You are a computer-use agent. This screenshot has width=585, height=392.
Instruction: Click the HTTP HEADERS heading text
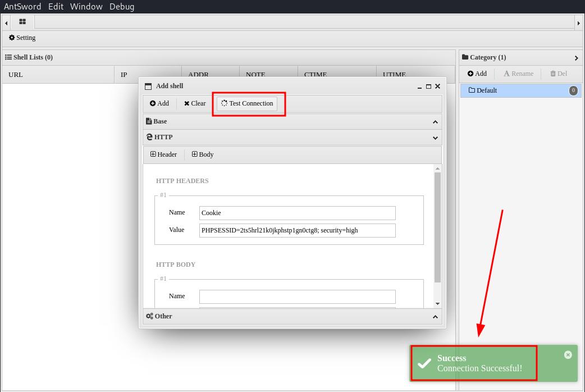point(182,181)
